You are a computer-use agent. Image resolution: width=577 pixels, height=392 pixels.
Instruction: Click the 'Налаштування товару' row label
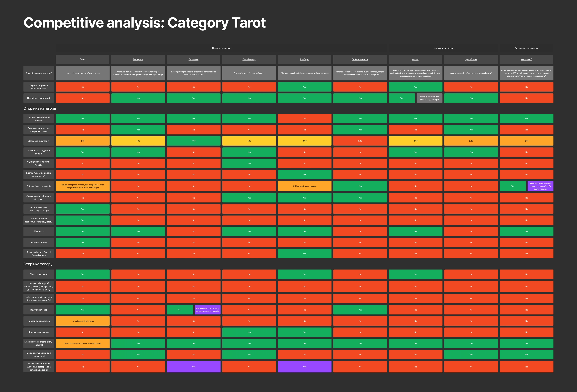click(39, 367)
